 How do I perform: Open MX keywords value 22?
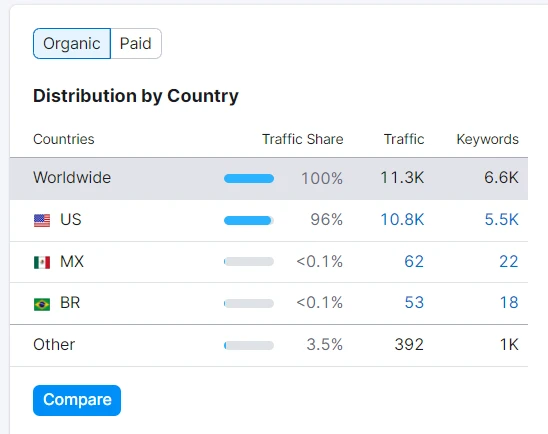point(509,261)
